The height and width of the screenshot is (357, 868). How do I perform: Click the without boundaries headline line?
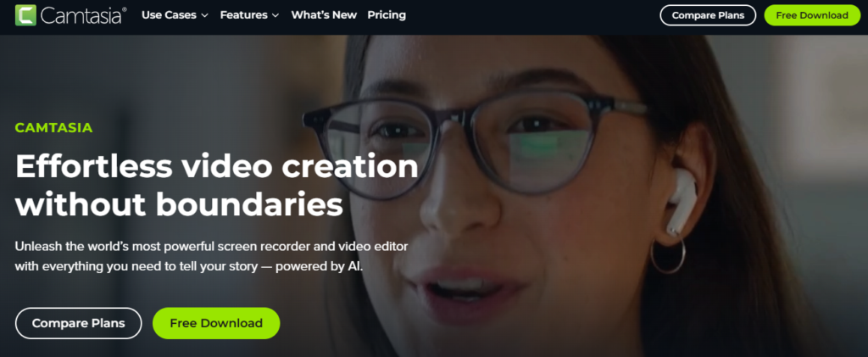179,205
